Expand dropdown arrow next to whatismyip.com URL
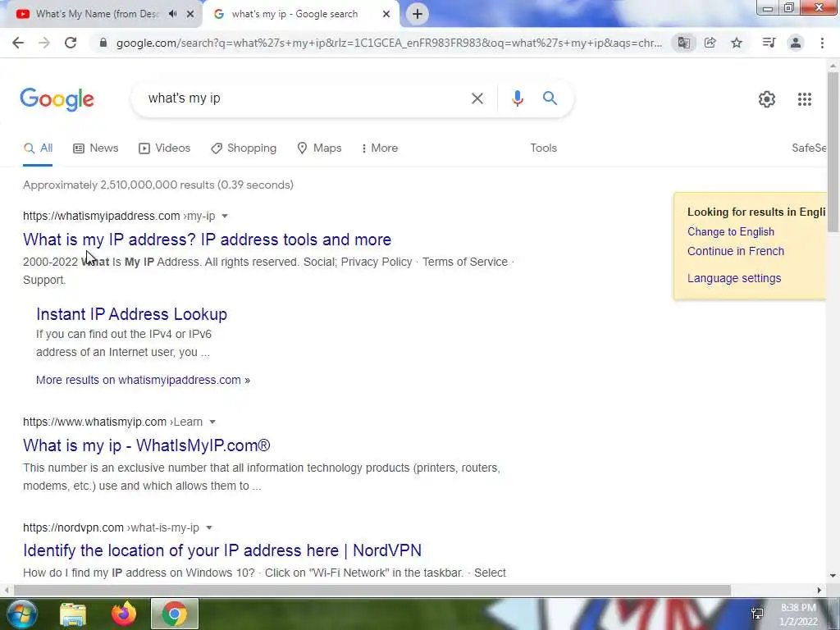 tap(212, 422)
